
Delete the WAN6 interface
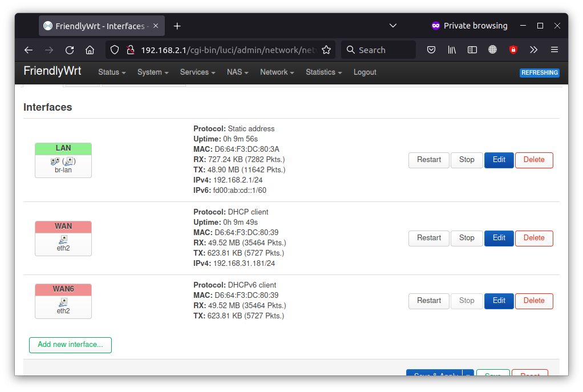click(x=534, y=301)
